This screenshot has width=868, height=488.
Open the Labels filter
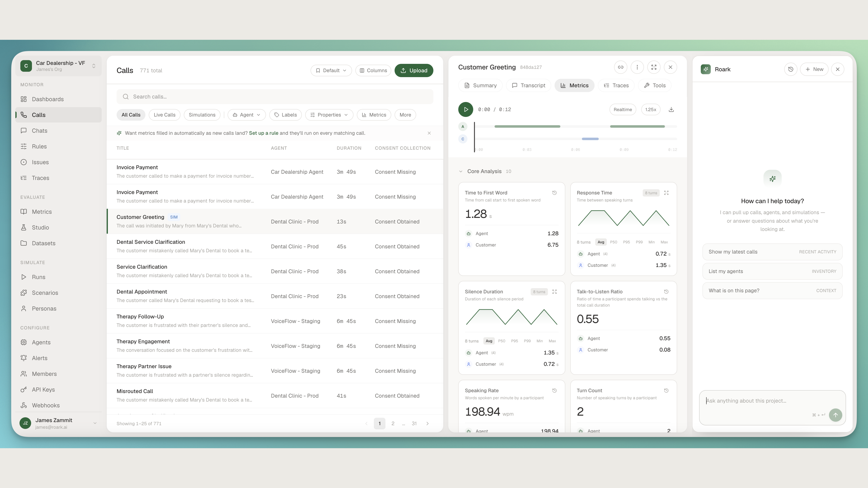pos(285,115)
